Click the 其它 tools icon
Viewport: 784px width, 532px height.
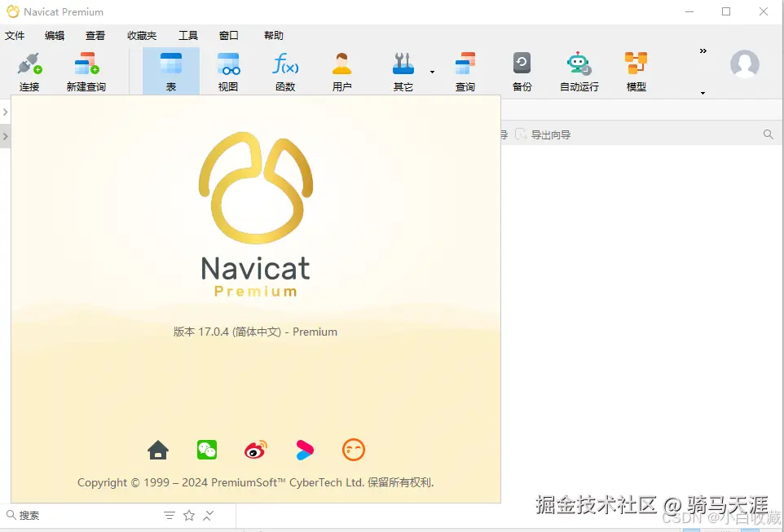click(403, 72)
